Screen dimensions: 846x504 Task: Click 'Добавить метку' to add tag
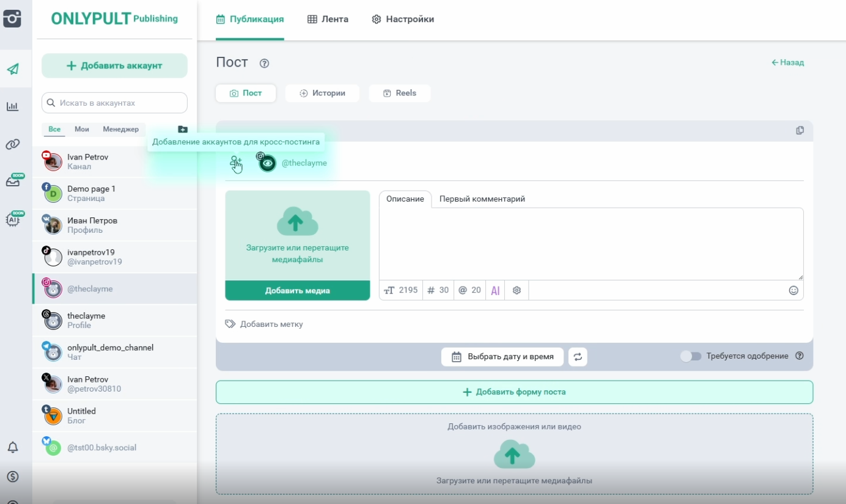click(264, 324)
